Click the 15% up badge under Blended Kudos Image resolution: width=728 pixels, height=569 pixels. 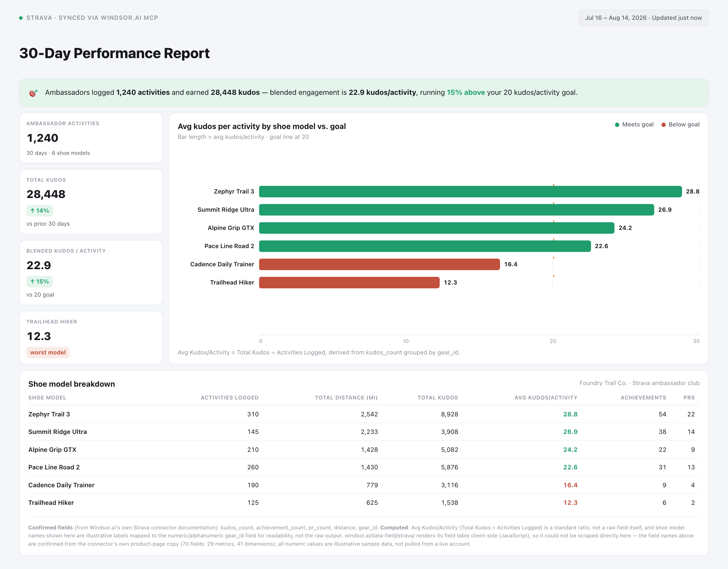[40, 282]
